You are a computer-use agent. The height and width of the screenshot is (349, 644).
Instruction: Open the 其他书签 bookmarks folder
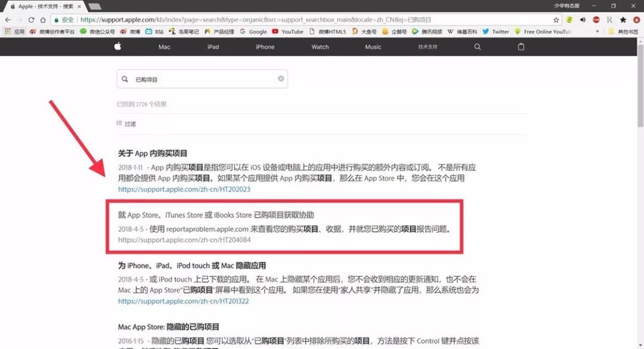(624, 32)
